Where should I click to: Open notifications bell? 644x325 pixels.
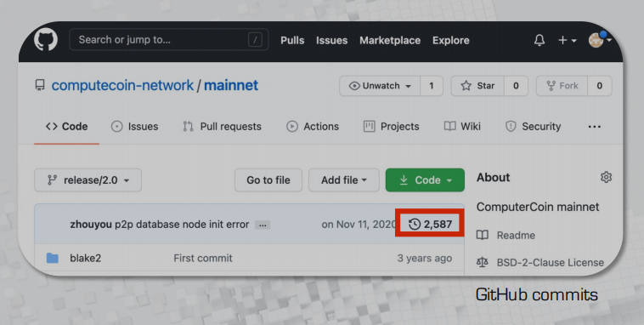pyautogui.click(x=539, y=40)
